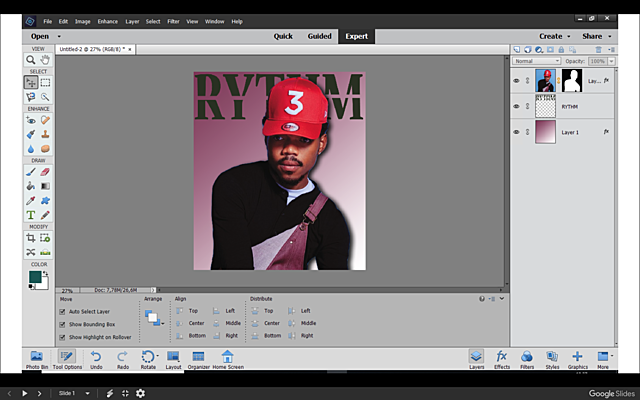Open the Google Slides slide selector dropdown
This screenshot has height=400, width=640.
(87, 393)
